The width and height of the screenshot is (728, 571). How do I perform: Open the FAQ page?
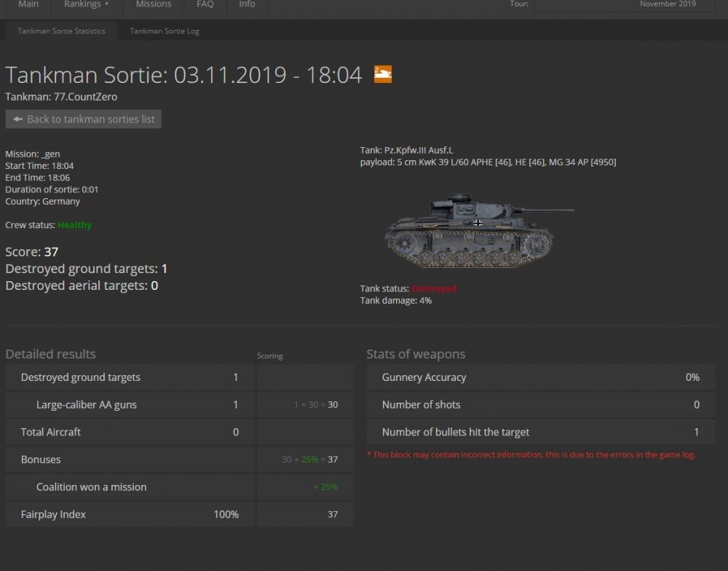(205, 4)
